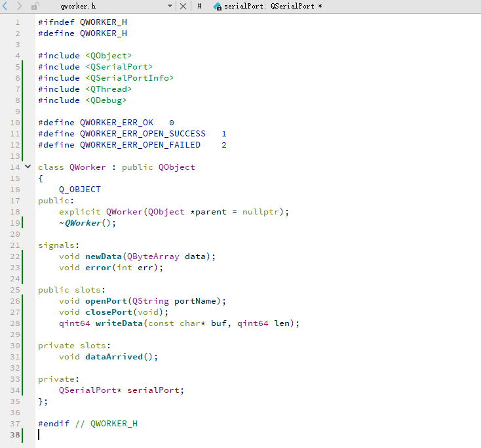Click the explicit keyword
The height and width of the screenshot is (448, 481).
click(x=80, y=212)
